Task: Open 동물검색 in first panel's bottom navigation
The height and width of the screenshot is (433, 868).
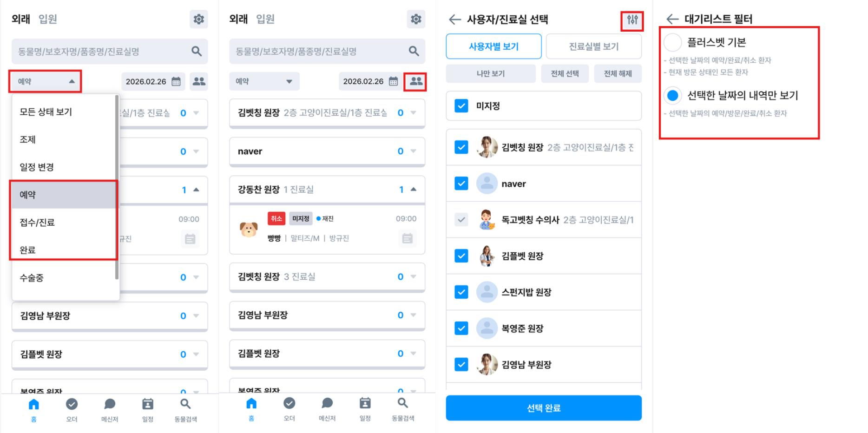Action: pyautogui.click(x=185, y=410)
